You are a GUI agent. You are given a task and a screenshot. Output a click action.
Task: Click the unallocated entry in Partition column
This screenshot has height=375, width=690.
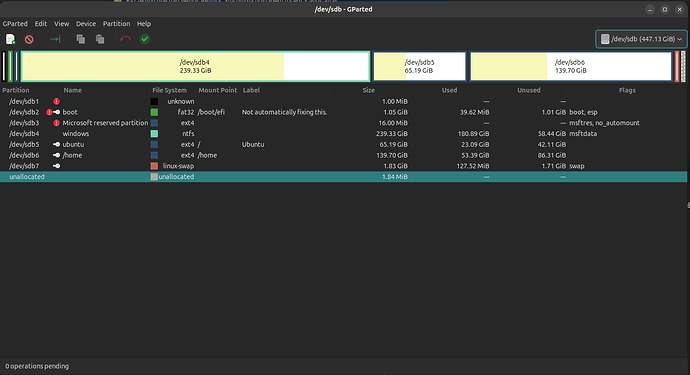tap(27, 177)
